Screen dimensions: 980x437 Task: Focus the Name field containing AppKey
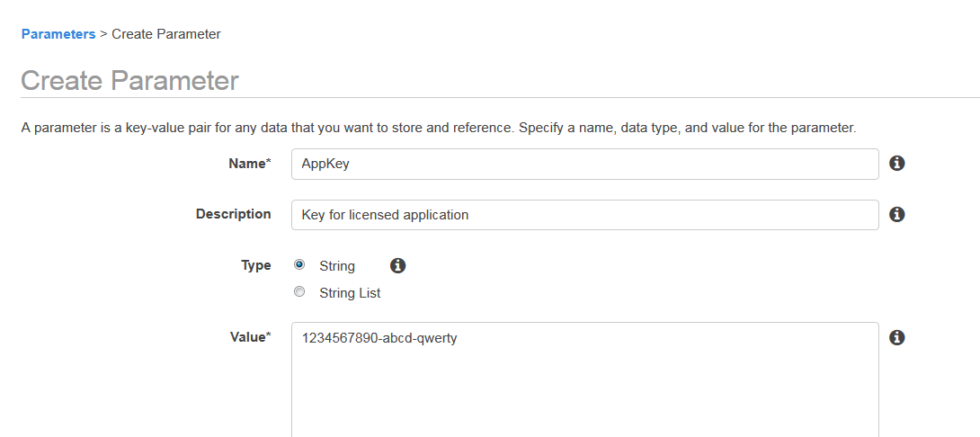[585, 164]
